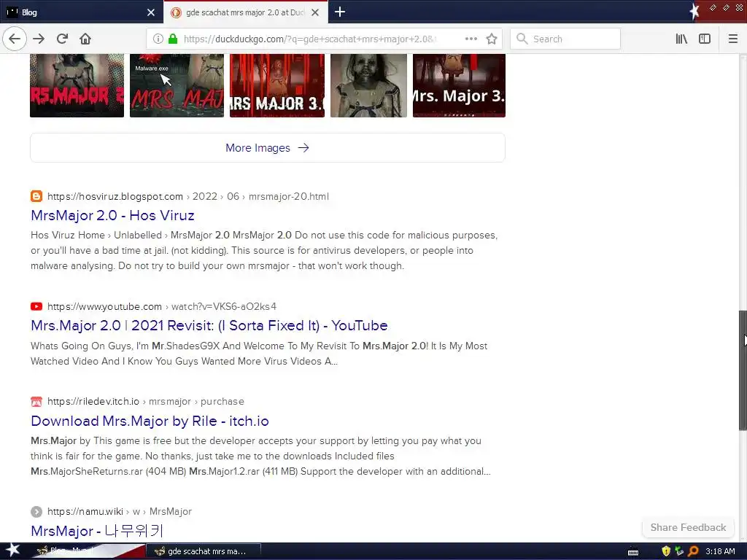Open MrsMajor 2.0 - Hos Viruz result
The width and height of the screenshot is (747, 560).
click(112, 215)
